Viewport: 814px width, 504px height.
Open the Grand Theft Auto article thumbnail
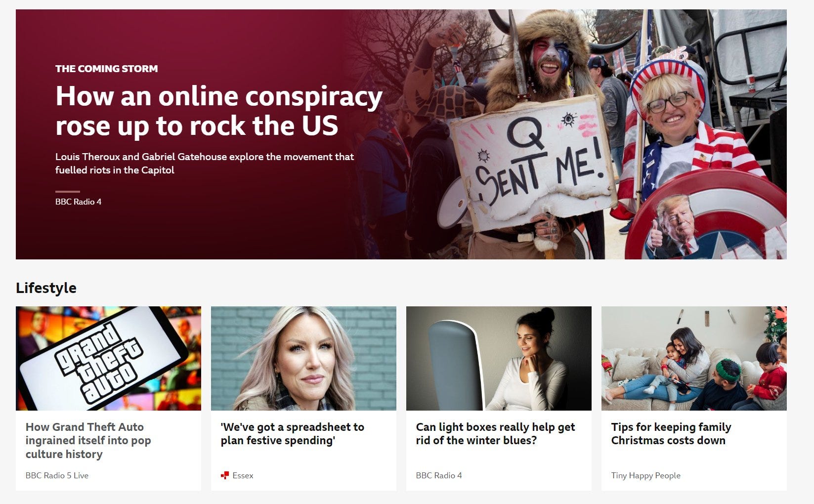coord(108,358)
